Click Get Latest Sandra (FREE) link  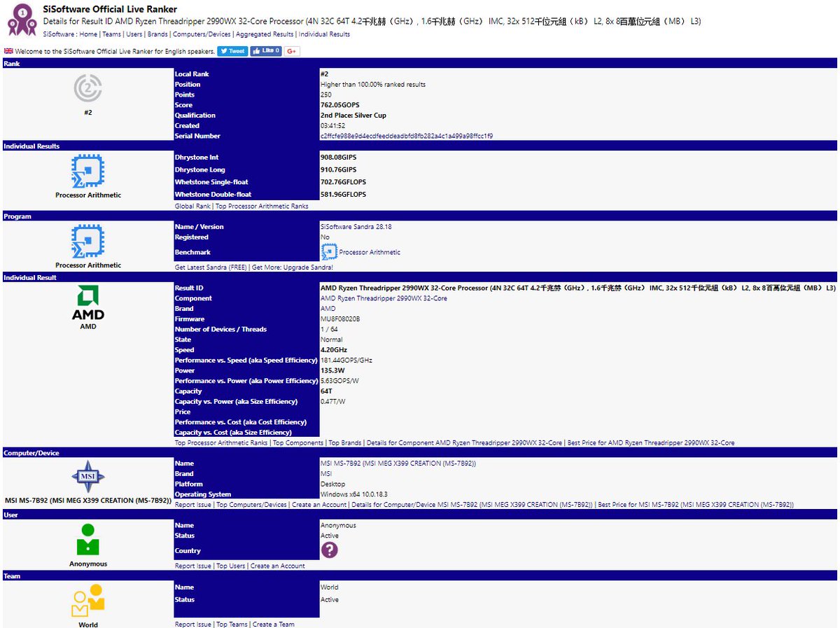click(x=211, y=268)
